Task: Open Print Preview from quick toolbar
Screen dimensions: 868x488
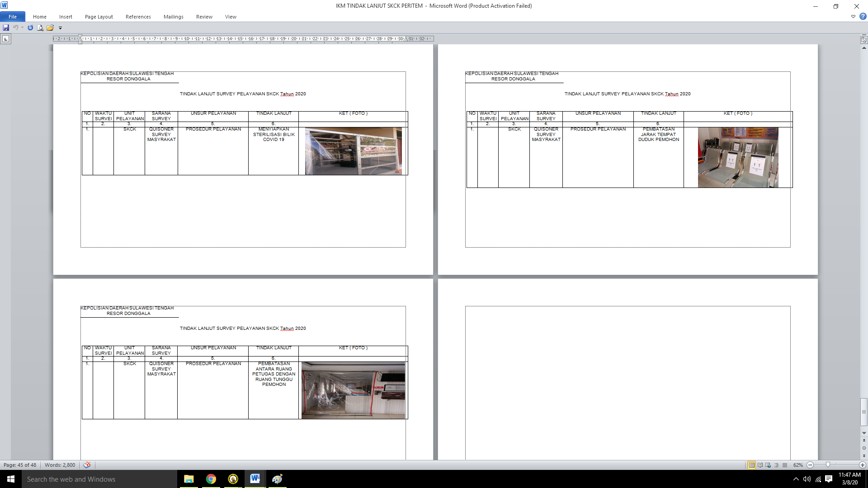Action: [40, 28]
